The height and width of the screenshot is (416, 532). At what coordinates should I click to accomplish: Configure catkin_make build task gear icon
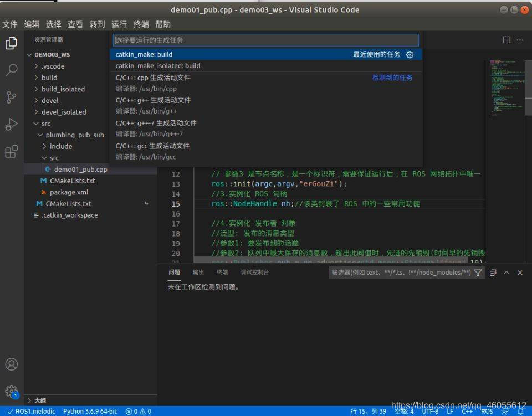[x=410, y=55]
